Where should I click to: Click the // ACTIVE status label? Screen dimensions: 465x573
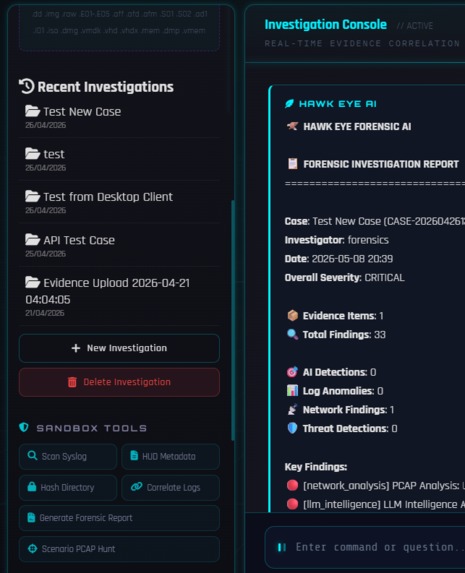point(415,26)
